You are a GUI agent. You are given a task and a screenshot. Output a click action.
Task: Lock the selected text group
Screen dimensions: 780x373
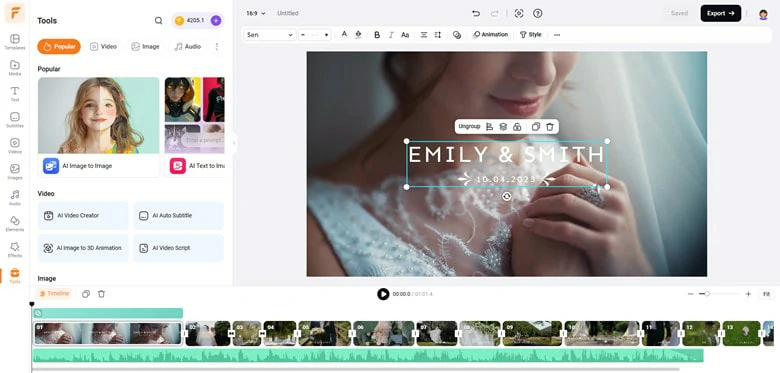coord(517,127)
